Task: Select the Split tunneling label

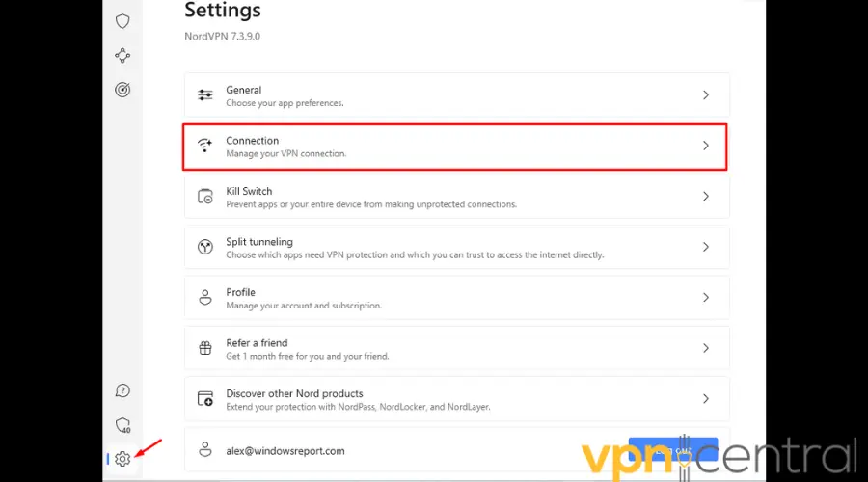Action: point(259,242)
